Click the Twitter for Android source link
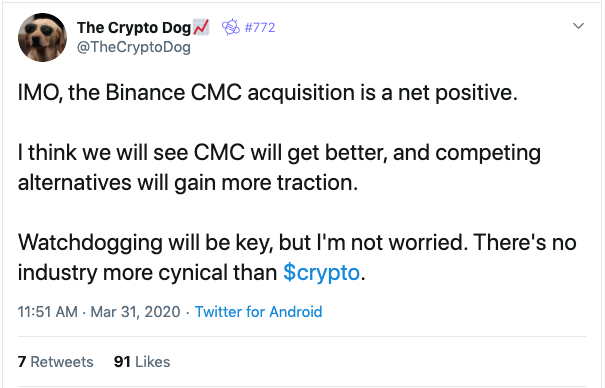605x388 pixels. pos(258,312)
